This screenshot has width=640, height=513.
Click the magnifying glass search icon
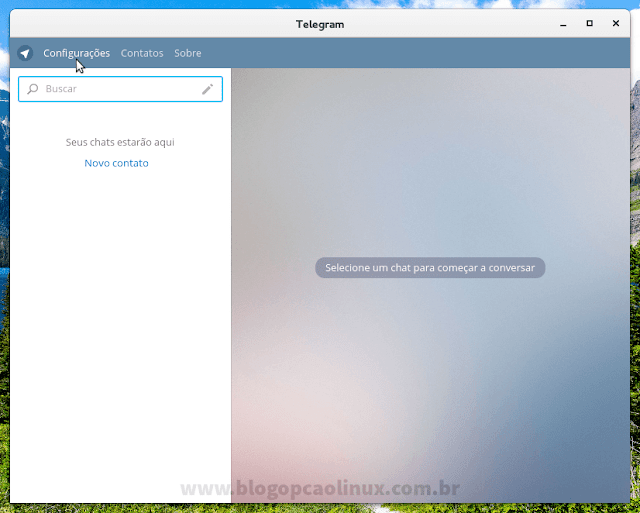[x=33, y=89]
